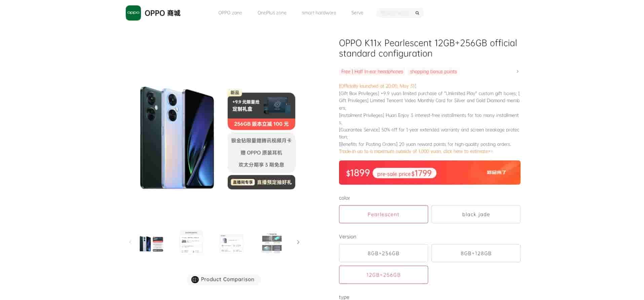
Task: Open the Serve menu
Action: 357,13
